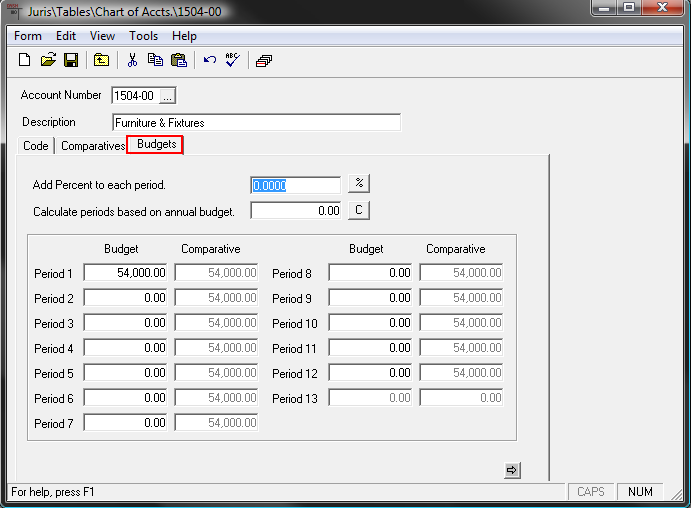Screen dimensions: 691x508
Task: Open the Form menu
Action: pos(28,36)
